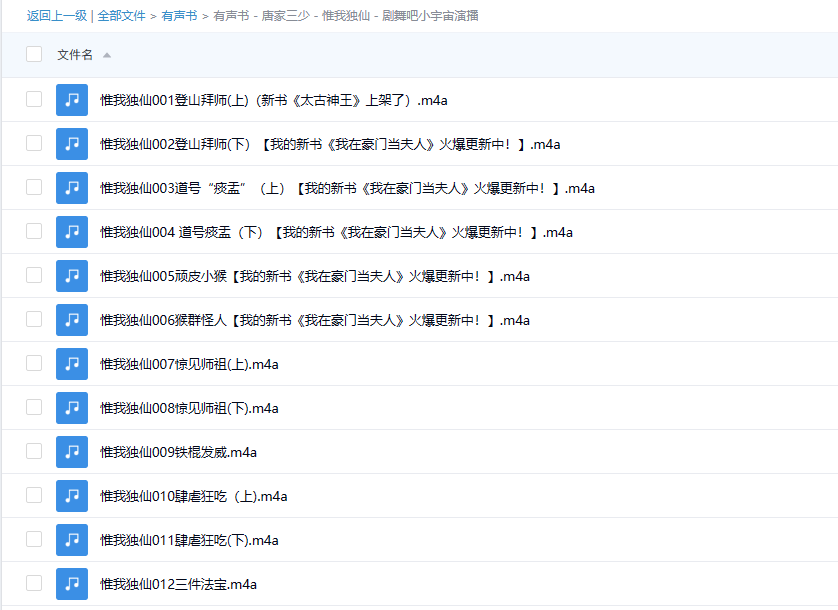Select the checkbox for 惟我独仙001登山拜师(上)
This screenshot has height=610, width=838.
[x=33, y=100]
